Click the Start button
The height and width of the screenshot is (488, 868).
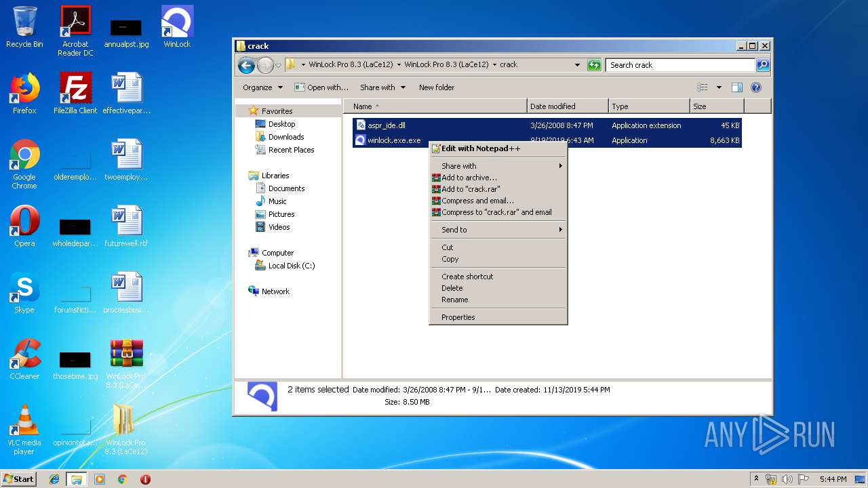(x=19, y=479)
